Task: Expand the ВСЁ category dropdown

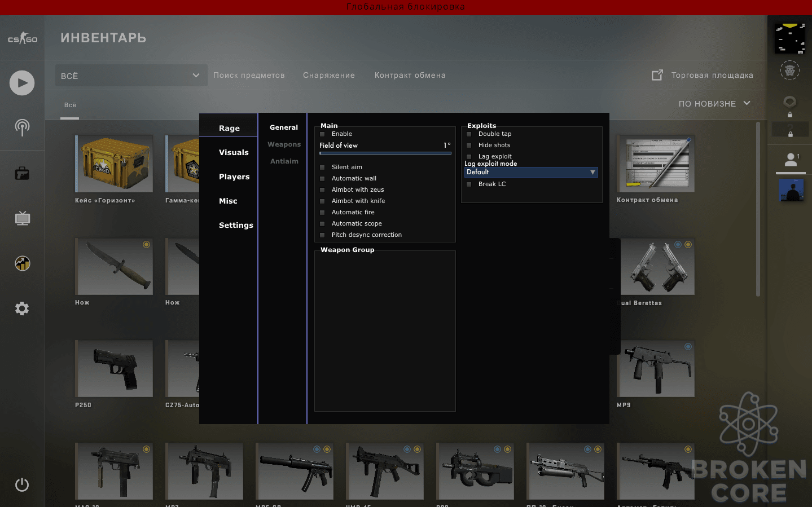Action: 131,76
